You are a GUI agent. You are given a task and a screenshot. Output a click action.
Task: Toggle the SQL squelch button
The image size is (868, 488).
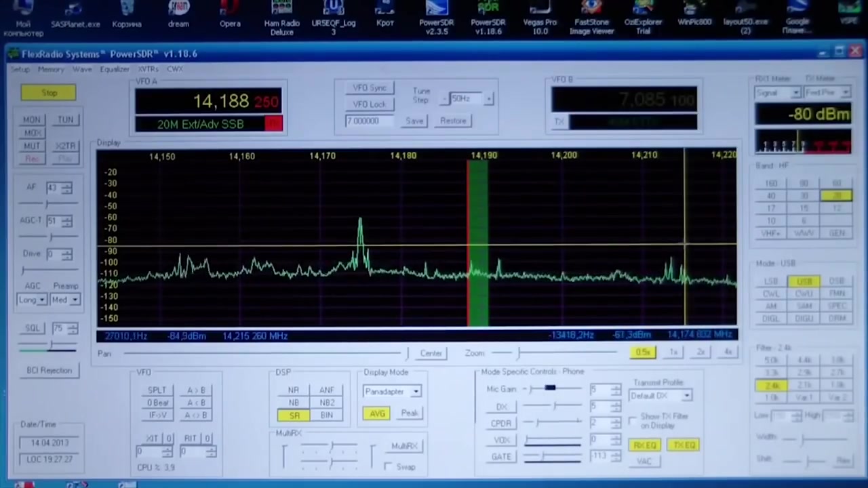pyautogui.click(x=33, y=328)
